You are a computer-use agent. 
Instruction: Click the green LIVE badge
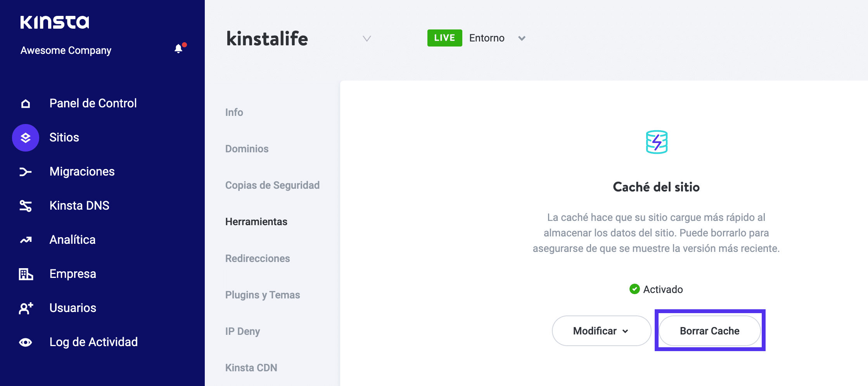[x=444, y=38]
